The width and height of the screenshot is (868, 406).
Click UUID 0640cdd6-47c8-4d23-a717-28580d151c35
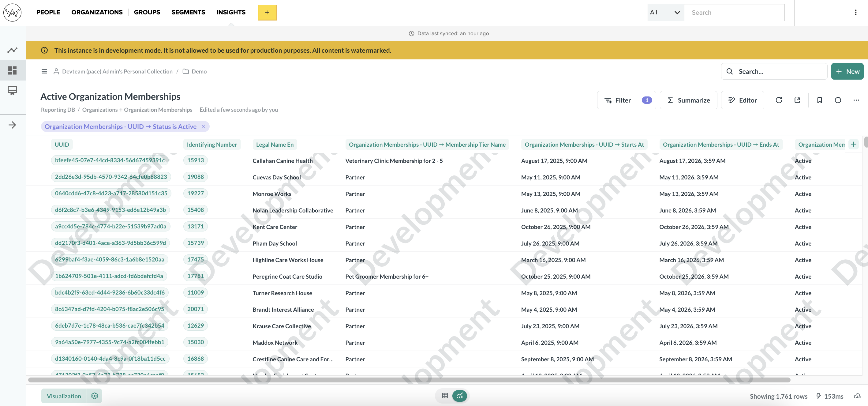[x=111, y=194]
